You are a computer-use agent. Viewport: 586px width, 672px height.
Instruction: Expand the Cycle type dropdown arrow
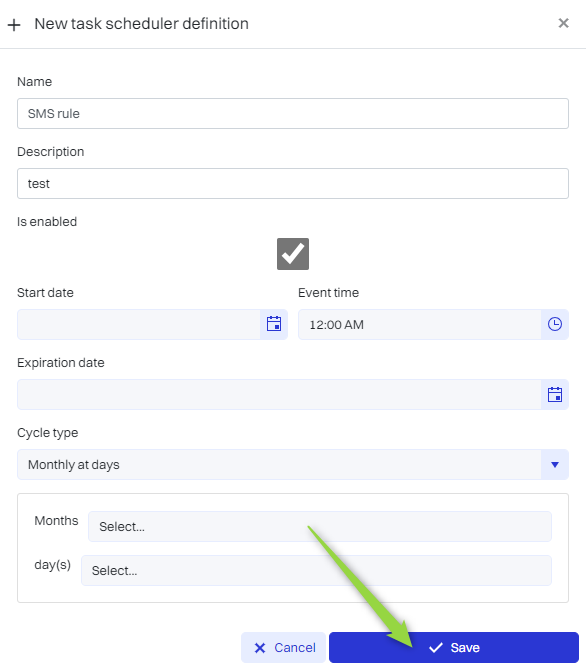(x=555, y=465)
